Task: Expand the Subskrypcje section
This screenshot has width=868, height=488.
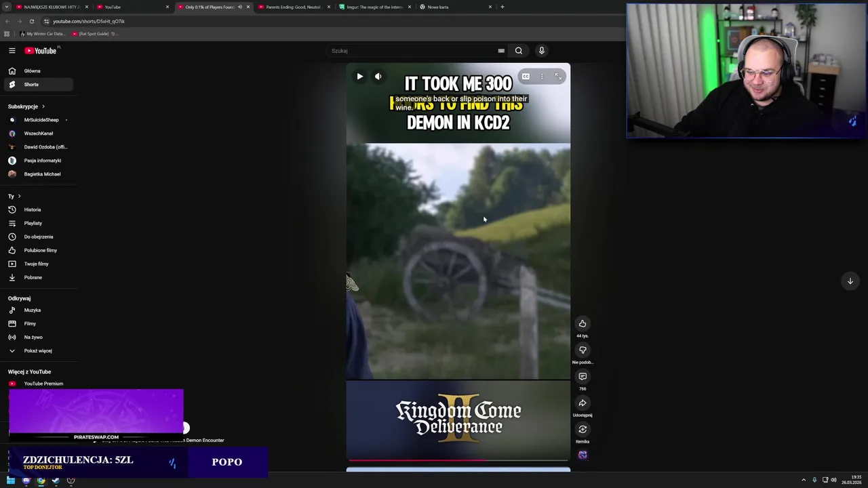Action: 26,106
